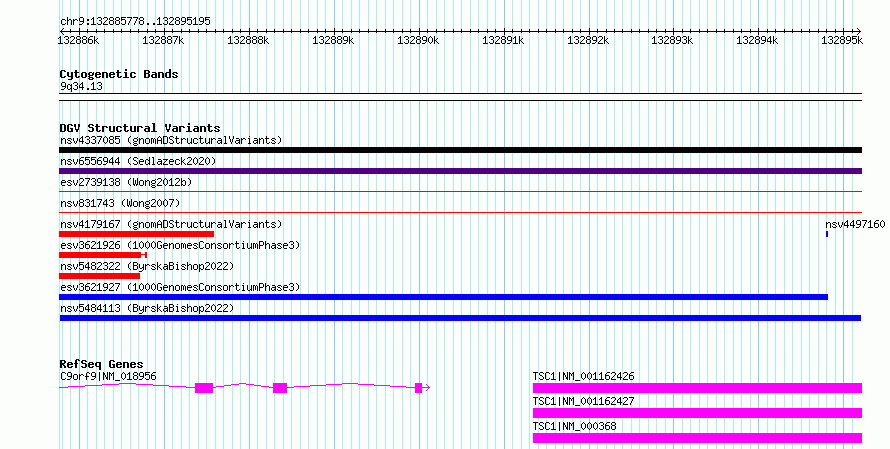Click the 132889k ruler tick label
Image resolution: width=890 pixels, height=449 pixels.
click(333, 40)
